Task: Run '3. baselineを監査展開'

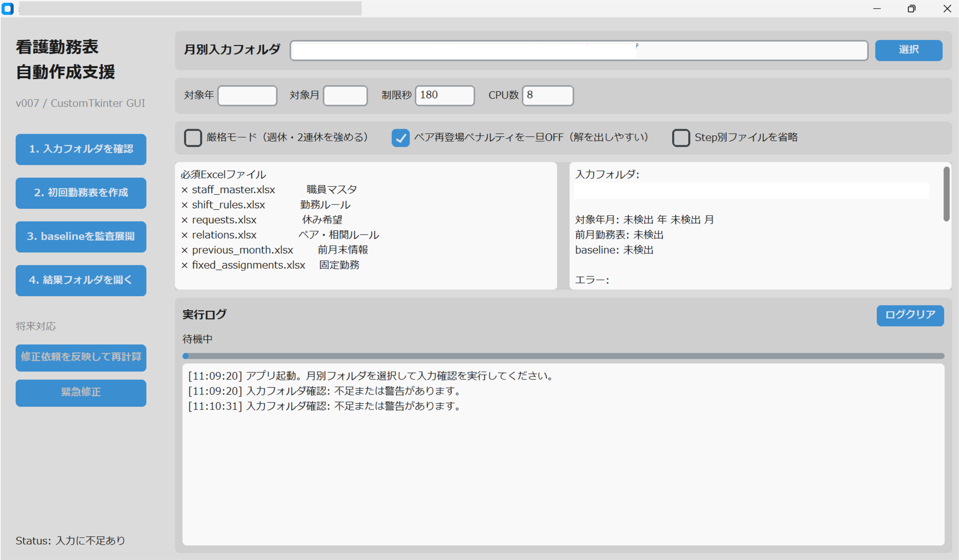Action: tap(81, 237)
